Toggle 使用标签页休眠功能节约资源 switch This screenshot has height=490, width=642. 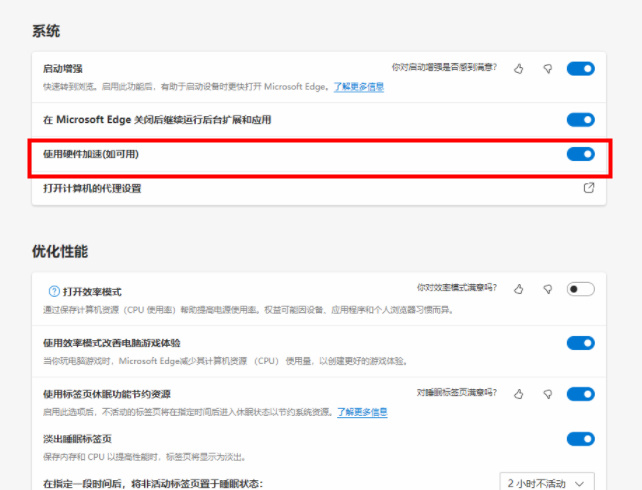click(x=581, y=394)
